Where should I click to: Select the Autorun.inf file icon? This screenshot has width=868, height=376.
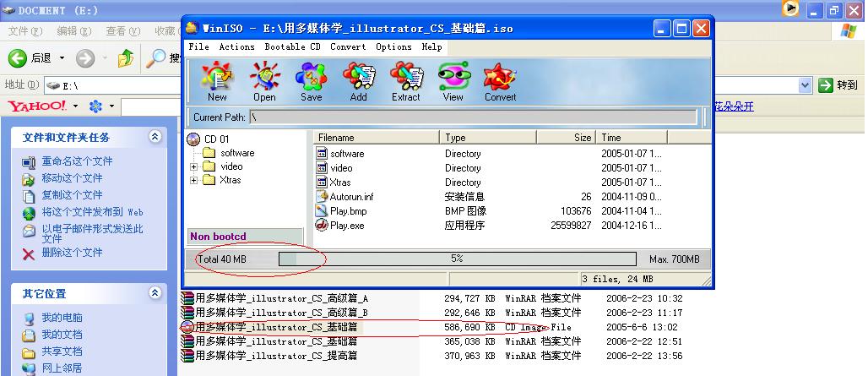pos(322,196)
